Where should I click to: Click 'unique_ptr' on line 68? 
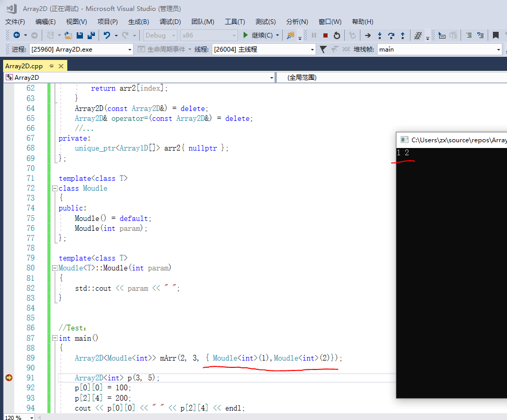point(95,148)
